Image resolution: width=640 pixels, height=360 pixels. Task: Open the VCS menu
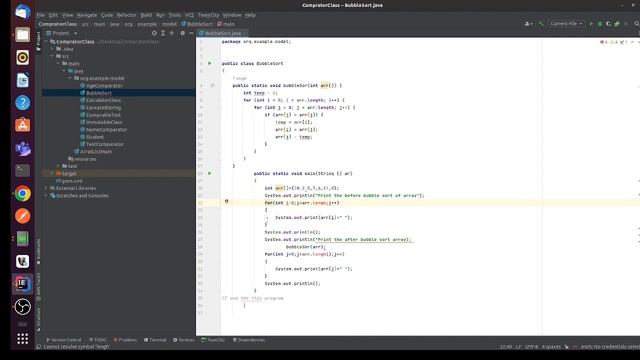tap(189, 15)
